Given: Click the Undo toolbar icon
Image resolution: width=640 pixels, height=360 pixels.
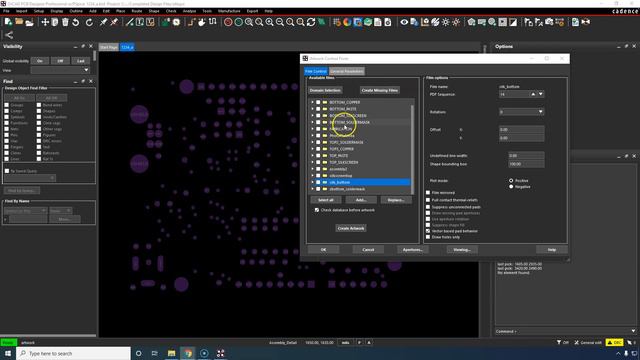Looking at the screenshot, I should point(76,22).
